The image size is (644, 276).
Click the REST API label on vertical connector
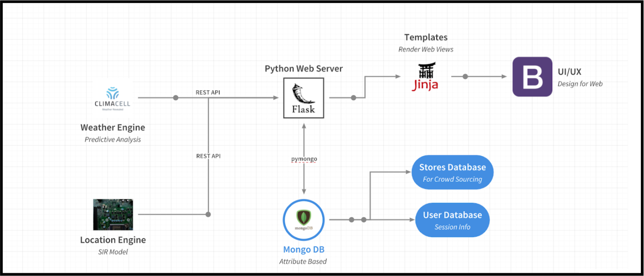[208, 156]
